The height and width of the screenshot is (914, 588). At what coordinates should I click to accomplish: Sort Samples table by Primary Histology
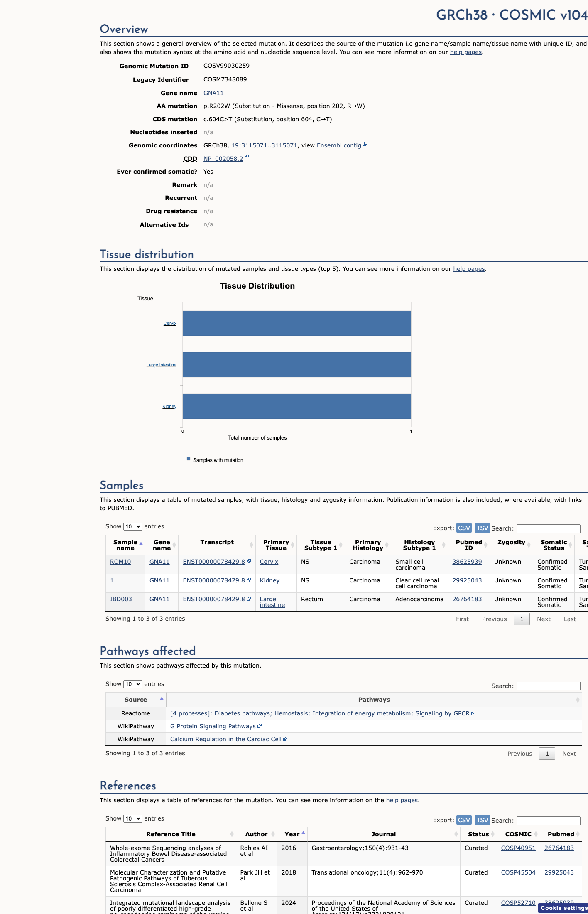[368, 545]
